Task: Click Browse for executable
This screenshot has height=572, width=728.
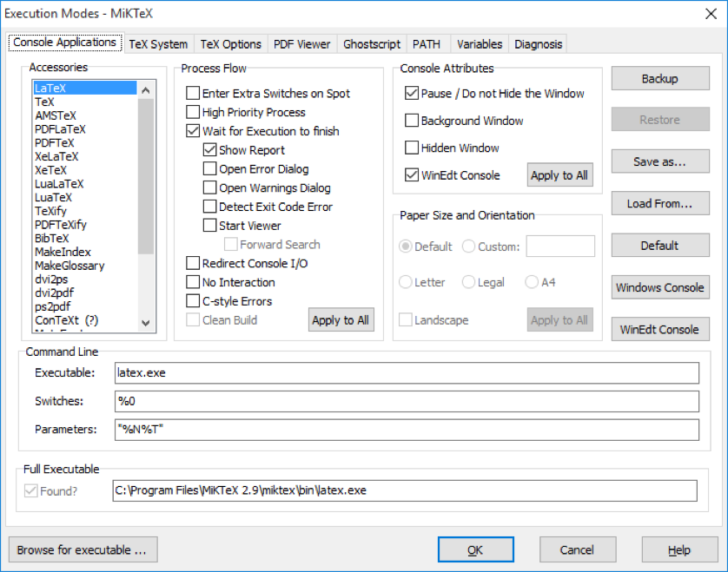Action: click(x=83, y=549)
